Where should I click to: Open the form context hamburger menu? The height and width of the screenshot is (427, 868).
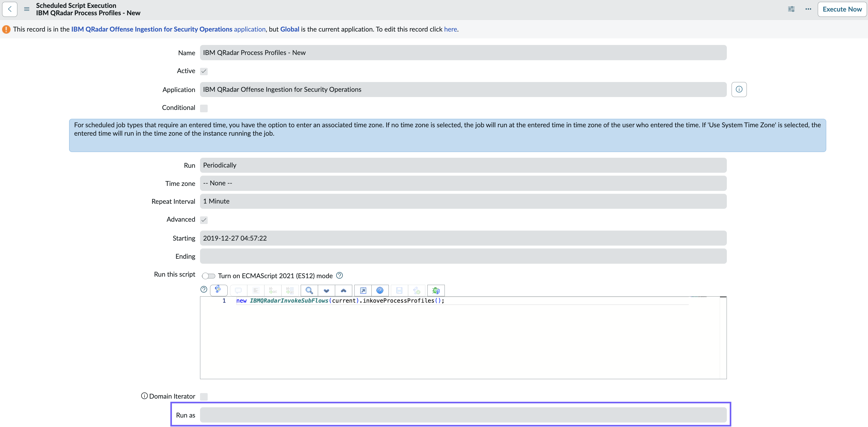(x=27, y=9)
